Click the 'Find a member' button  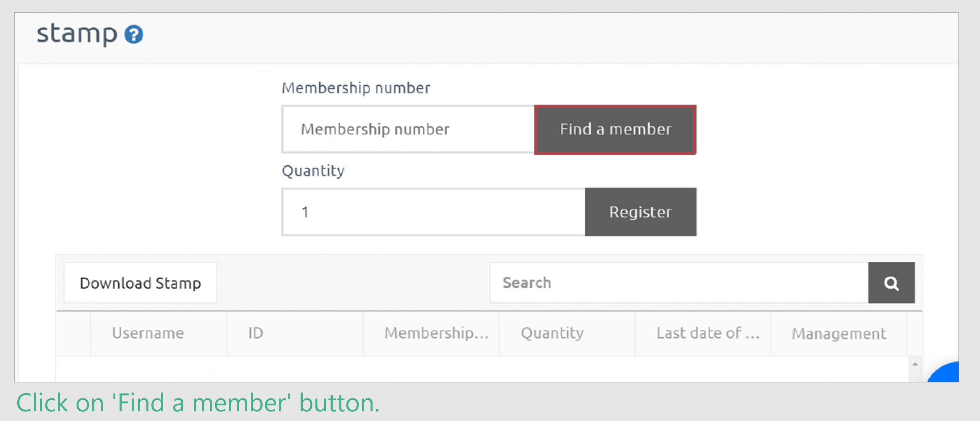click(615, 129)
